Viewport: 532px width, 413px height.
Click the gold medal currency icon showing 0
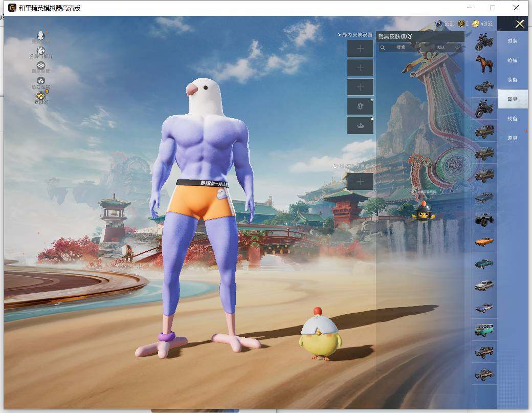coord(461,24)
